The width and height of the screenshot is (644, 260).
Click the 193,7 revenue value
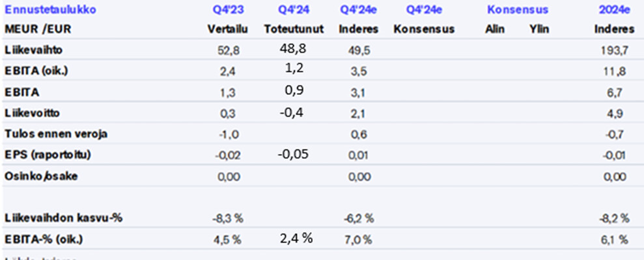point(615,49)
